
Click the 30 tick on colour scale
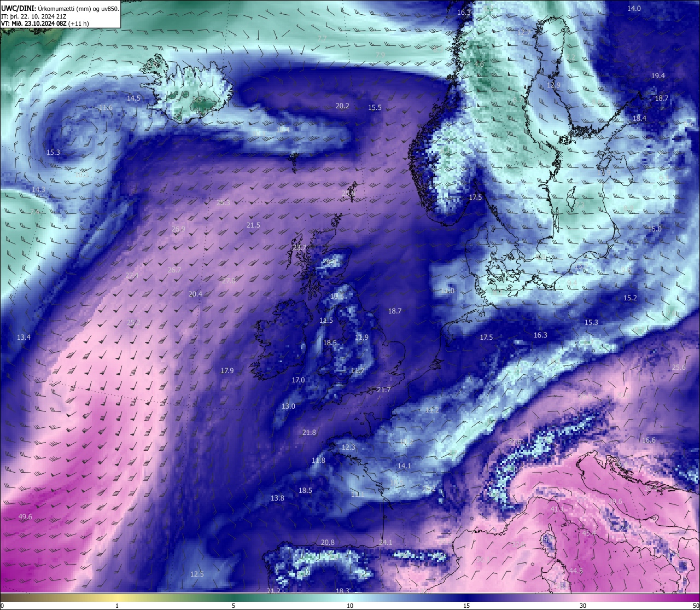[583, 606]
